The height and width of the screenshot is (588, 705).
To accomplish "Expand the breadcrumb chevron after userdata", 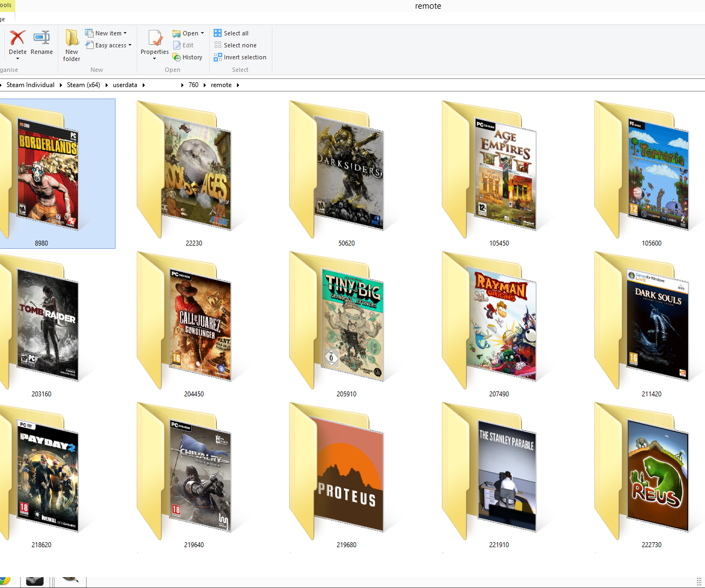I will (x=143, y=85).
